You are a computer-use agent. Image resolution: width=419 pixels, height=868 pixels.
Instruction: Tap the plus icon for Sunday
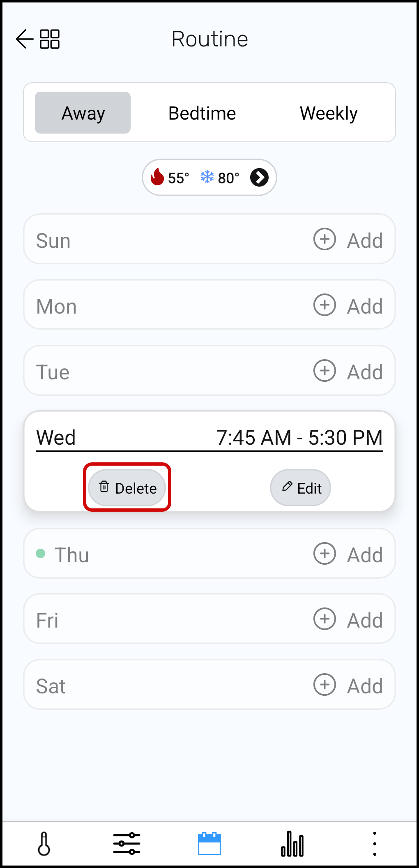325,239
